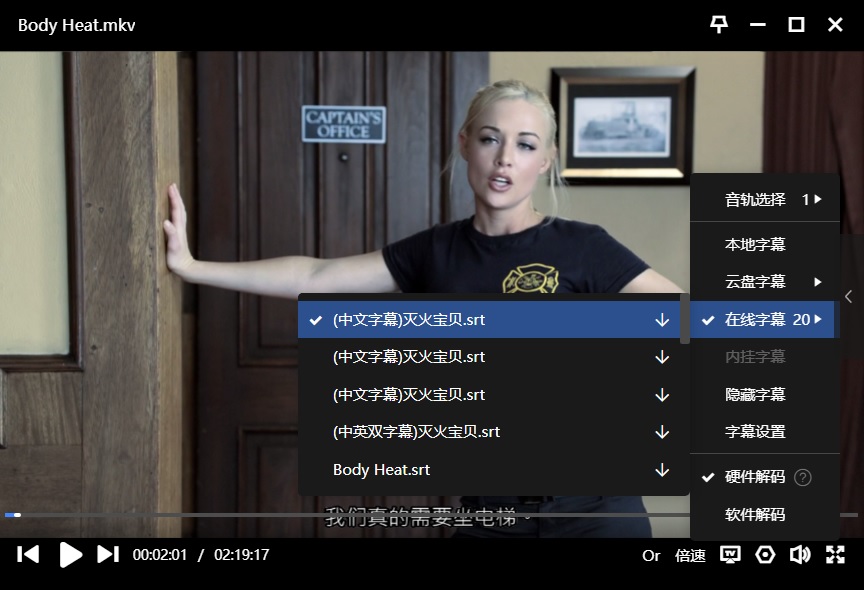This screenshot has height=590, width=864.
Task: Choose 本地字幕 from the menu
Action: click(755, 244)
